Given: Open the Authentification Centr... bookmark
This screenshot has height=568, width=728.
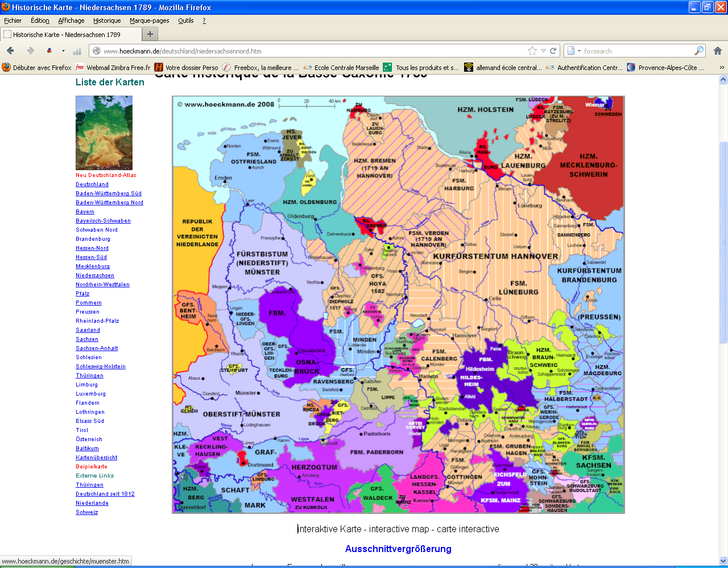Looking at the screenshot, I should click(x=584, y=67).
